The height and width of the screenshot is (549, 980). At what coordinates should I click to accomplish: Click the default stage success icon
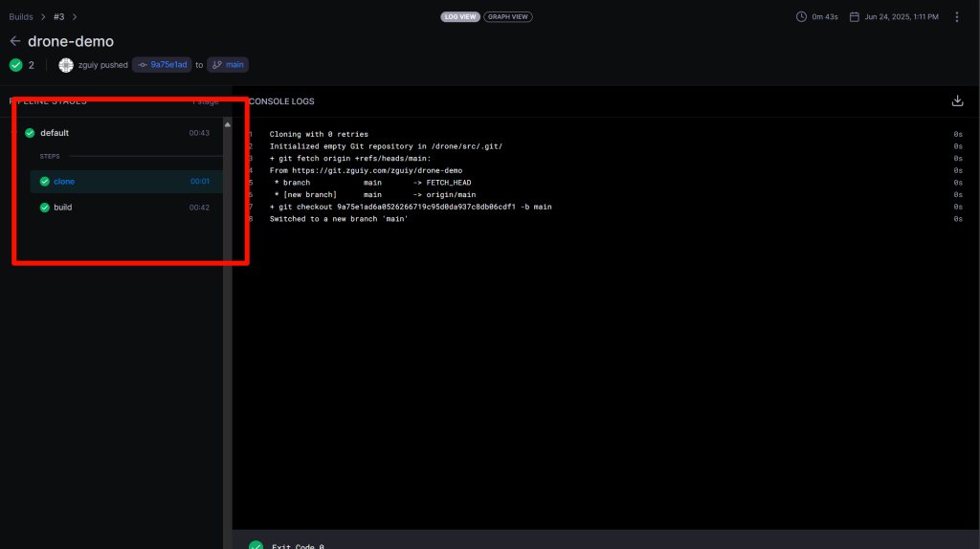(30, 133)
